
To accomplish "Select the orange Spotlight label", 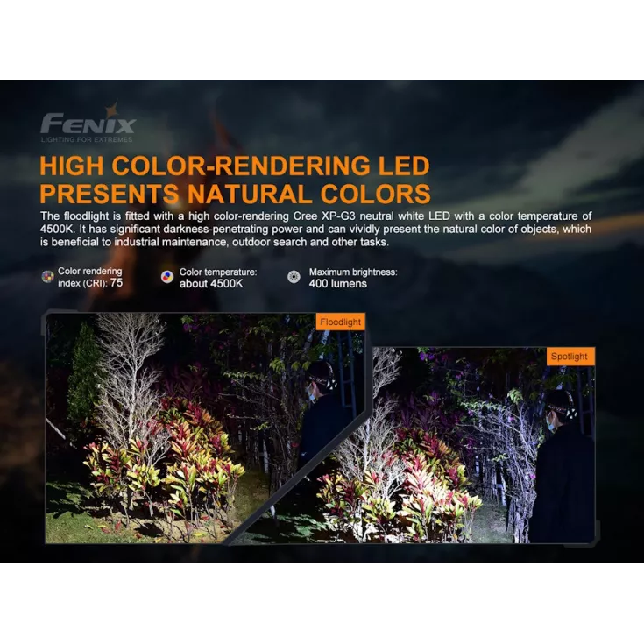I will pos(570,357).
